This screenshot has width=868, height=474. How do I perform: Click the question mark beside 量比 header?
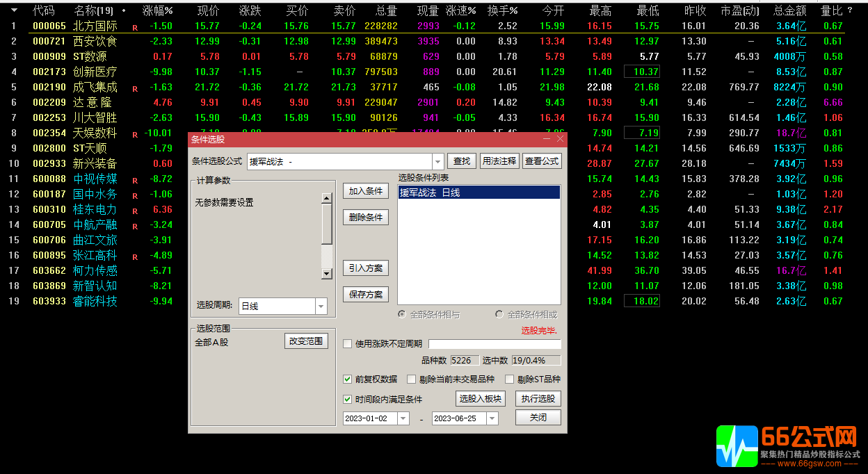point(850,10)
